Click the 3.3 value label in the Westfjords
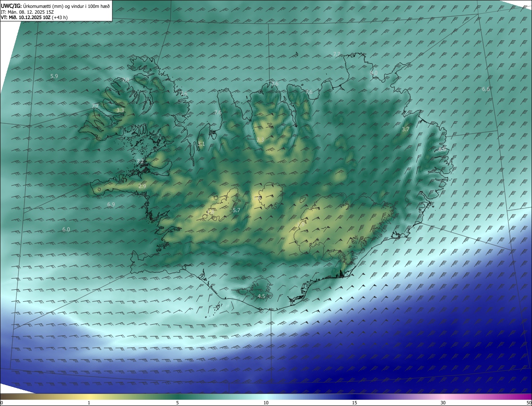 (x=120, y=110)
